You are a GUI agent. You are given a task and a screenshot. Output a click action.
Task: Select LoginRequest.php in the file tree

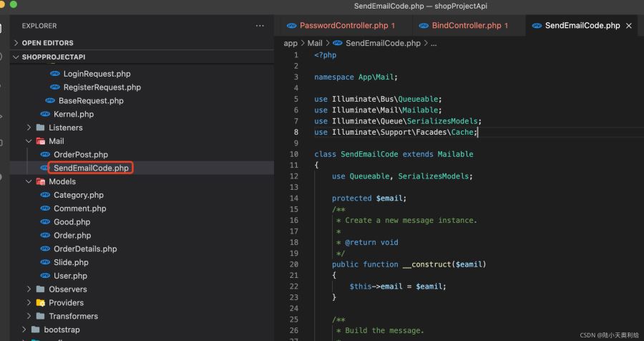coord(97,74)
